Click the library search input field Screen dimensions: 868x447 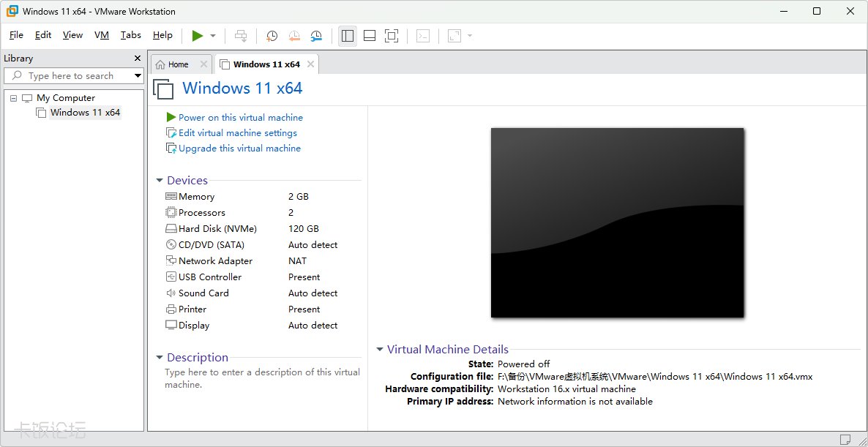(x=70, y=75)
